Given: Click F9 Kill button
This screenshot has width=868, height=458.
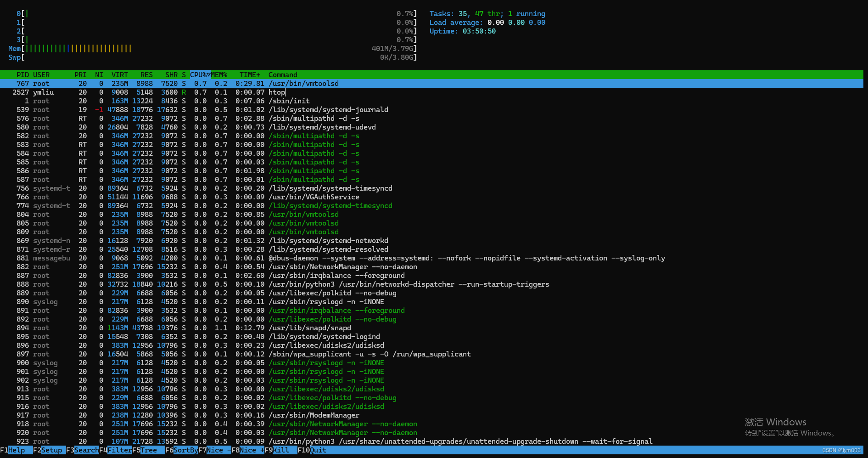Looking at the screenshot, I should tap(281, 450).
